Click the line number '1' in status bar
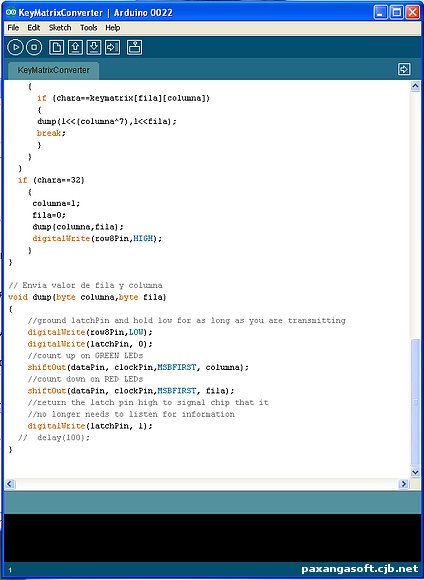 [x=10, y=570]
